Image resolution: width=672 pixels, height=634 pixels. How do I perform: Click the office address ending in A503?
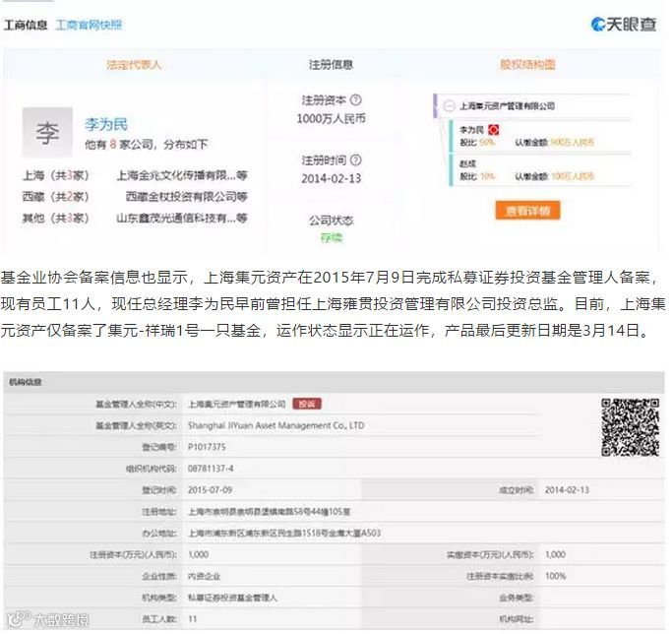pos(284,533)
